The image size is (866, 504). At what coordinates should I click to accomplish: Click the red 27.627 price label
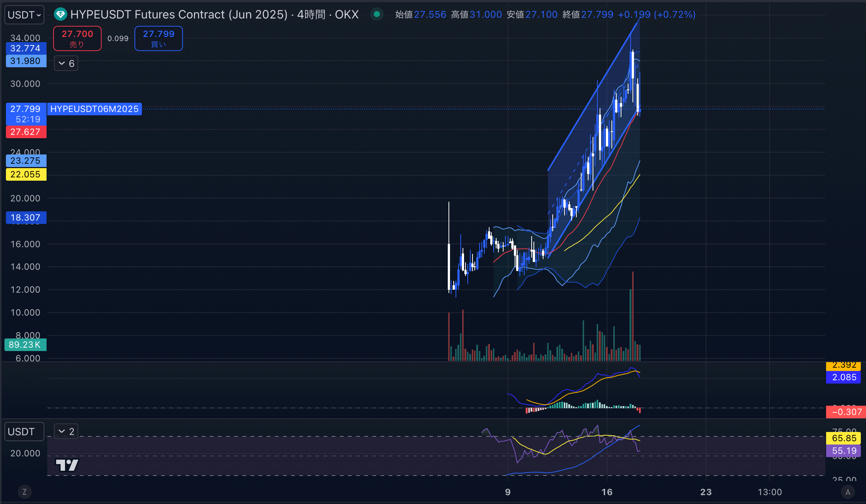click(x=25, y=132)
